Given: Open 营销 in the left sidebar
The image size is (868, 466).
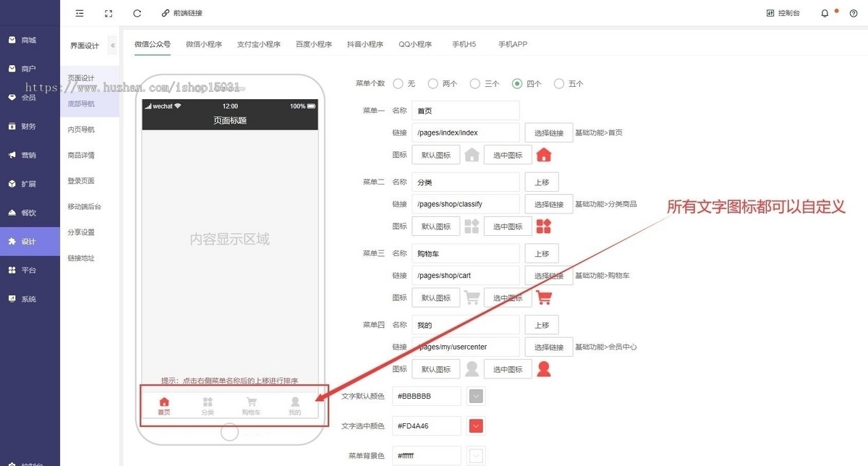Looking at the screenshot, I should (x=30, y=155).
